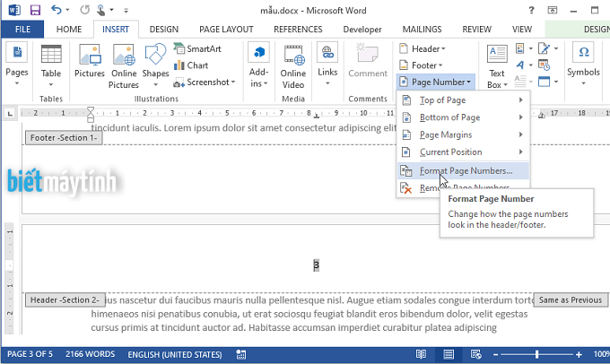Switch to the VIEW tab
610x364 pixels.
tap(522, 30)
